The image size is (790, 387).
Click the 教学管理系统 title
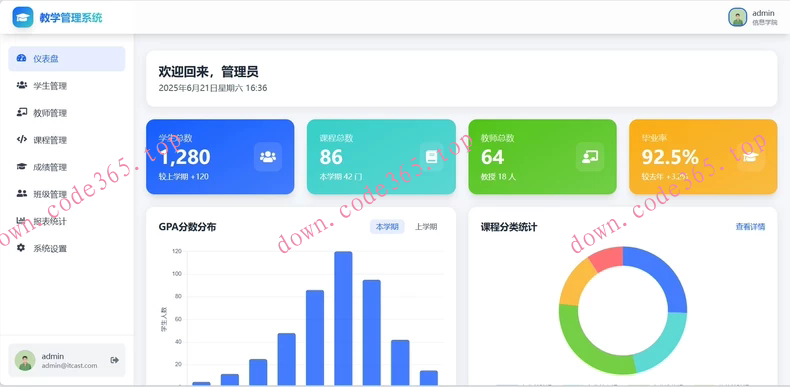71,18
